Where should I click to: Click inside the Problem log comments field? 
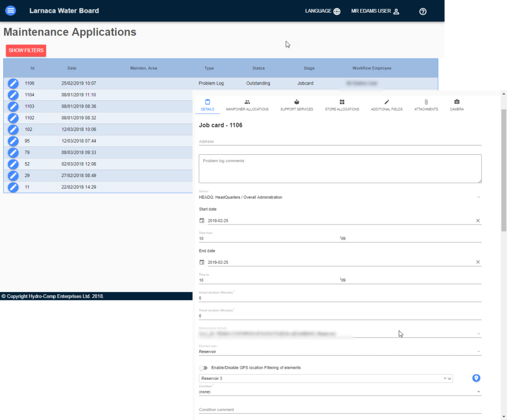click(x=340, y=168)
